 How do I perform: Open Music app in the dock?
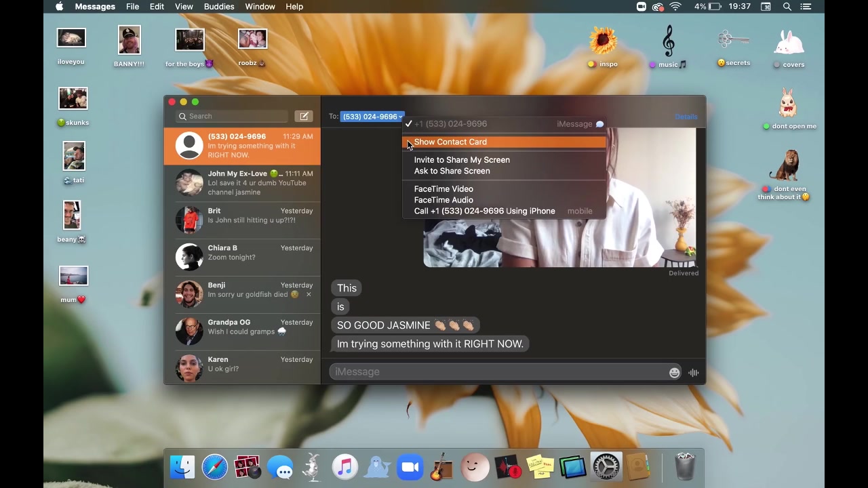coord(344,468)
